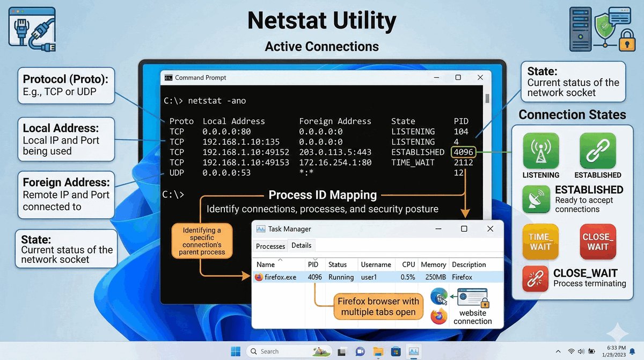Open Microsoft Store from the taskbar
The height and width of the screenshot is (360, 644).
point(396,351)
